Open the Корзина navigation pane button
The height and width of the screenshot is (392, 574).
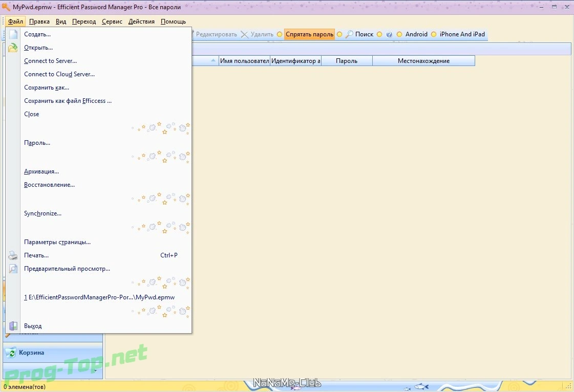[53, 353]
